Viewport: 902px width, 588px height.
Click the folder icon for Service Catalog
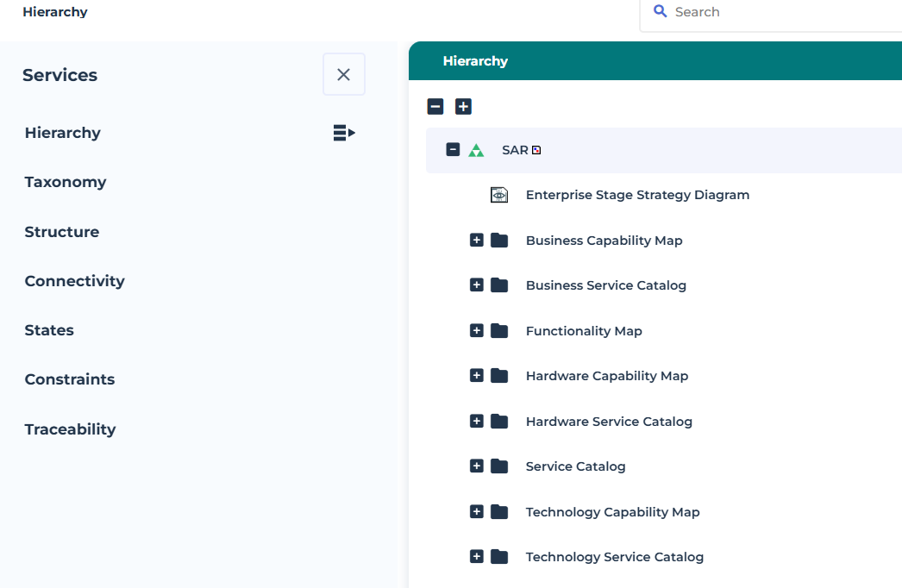499,466
